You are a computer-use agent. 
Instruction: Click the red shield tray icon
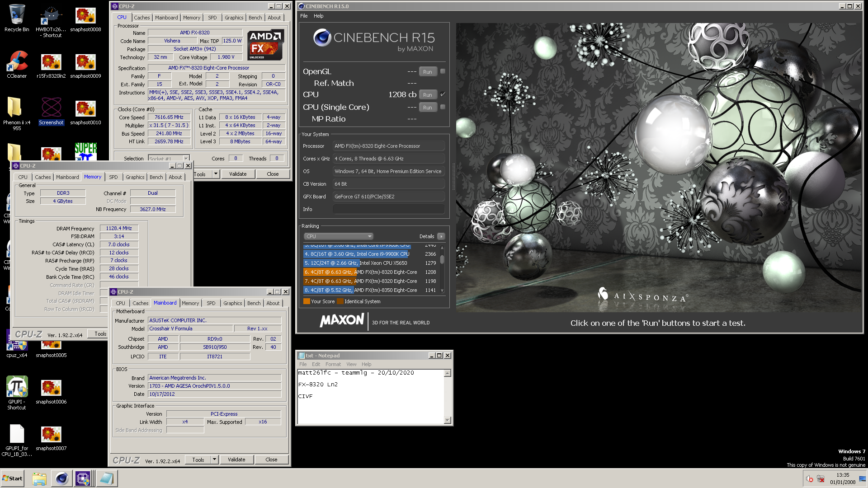click(810, 479)
